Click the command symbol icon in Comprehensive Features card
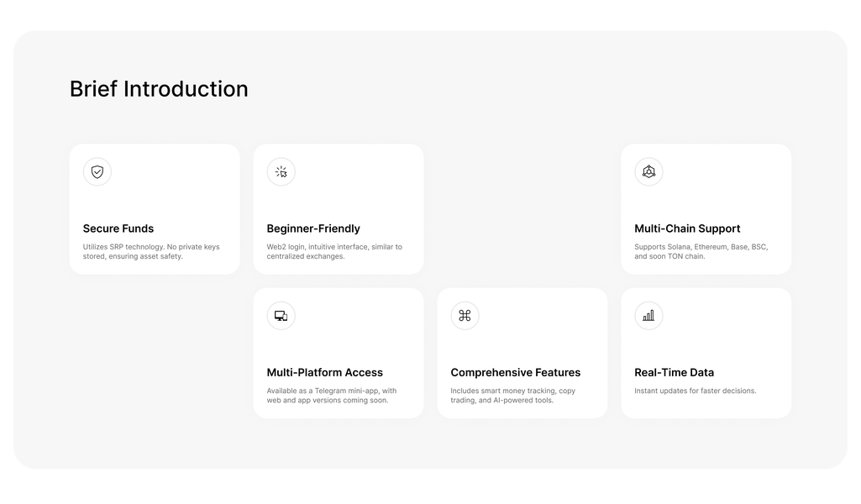 pyautogui.click(x=465, y=316)
